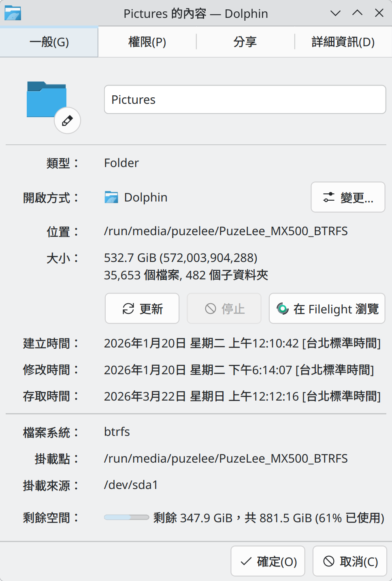
Task: Click the folder icon edit pencil badge
Action: 67,120
